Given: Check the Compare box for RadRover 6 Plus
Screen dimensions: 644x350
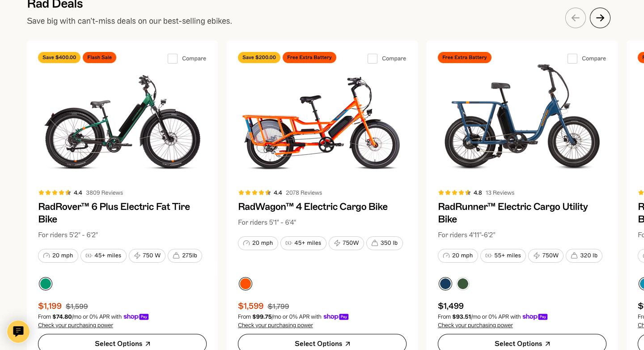Looking at the screenshot, I should tap(173, 58).
